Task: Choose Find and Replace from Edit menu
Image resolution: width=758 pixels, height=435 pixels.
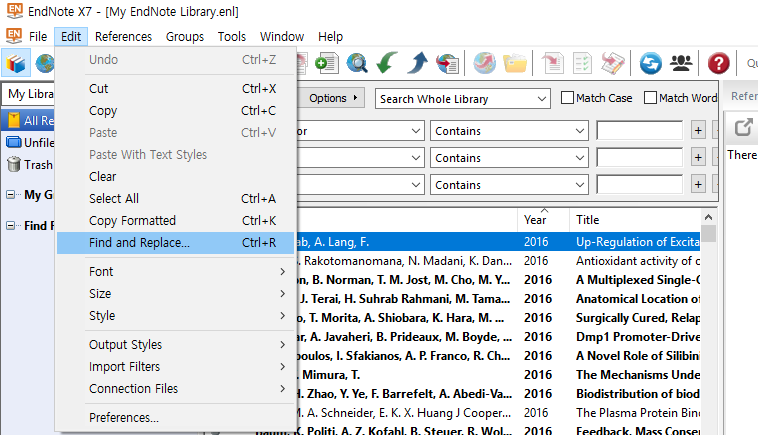Action: pos(175,243)
